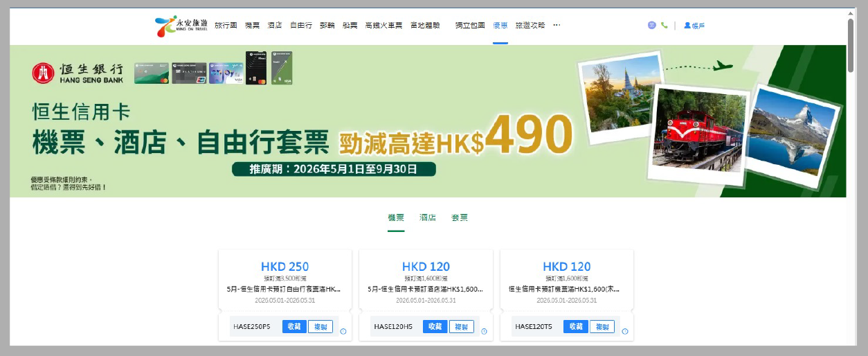Click the green phone contact icon
The height and width of the screenshot is (356, 868).
pos(664,26)
